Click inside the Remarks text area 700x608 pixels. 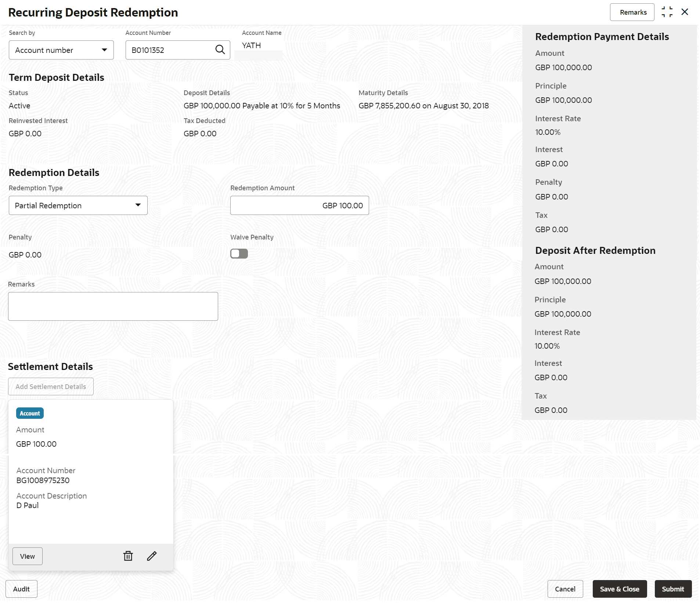pos(113,306)
